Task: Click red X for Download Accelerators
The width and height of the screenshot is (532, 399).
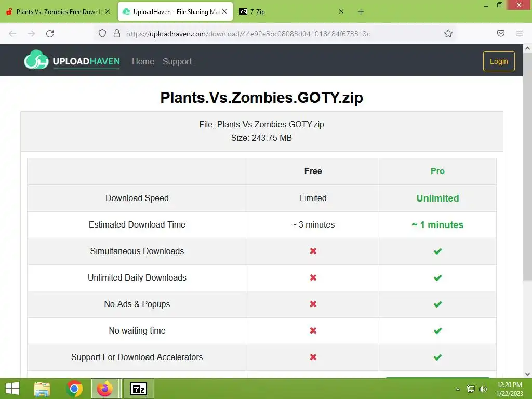Action: coord(313,357)
